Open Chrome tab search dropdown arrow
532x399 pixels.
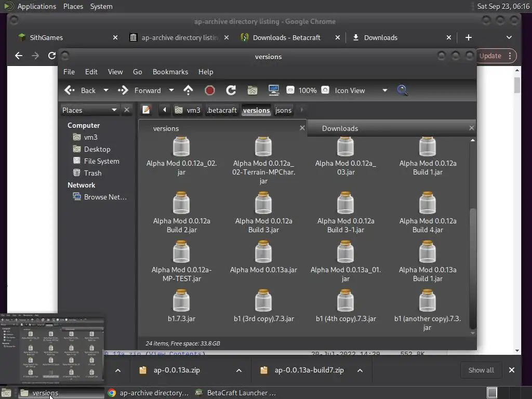(509, 37)
